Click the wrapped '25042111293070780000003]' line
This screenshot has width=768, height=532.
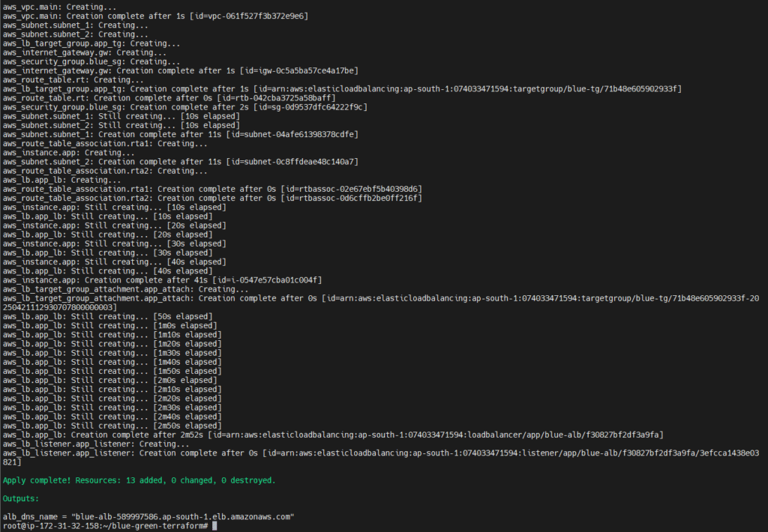pos(60,308)
